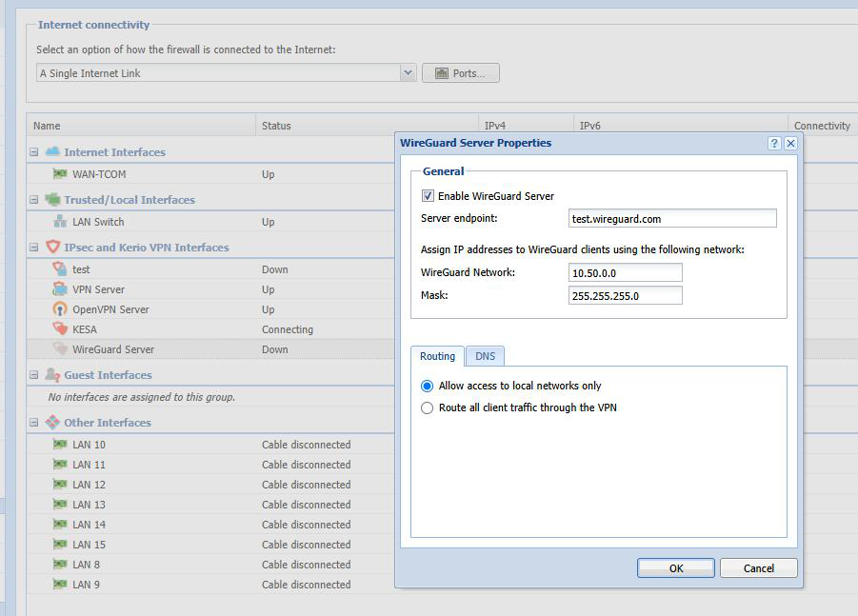The height and width of the screenshot is (616, 858).
Task: Open the Ports configuration button
Action: pos(461,72)
